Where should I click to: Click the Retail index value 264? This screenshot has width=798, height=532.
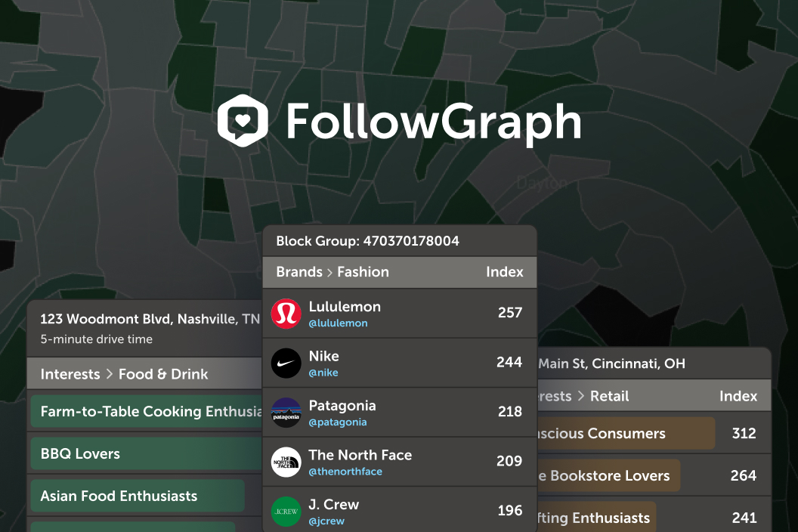click(x=744, y=475)
